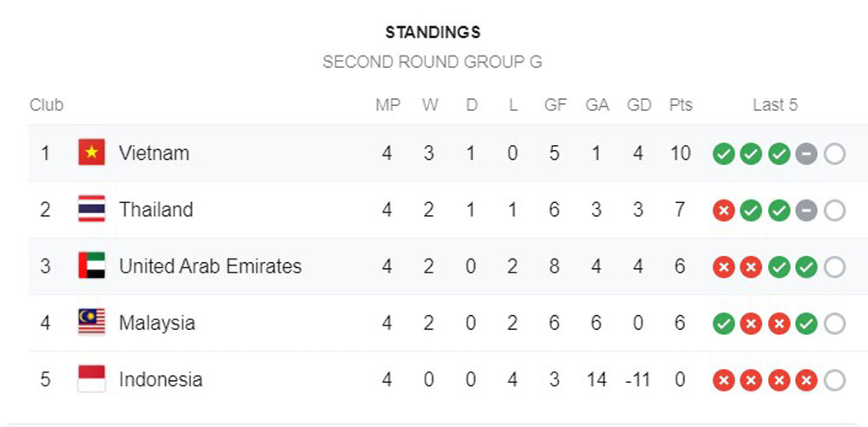Click the Last 5 column header
Viewport: 868px width, 427px height.
tap(775, 105)
